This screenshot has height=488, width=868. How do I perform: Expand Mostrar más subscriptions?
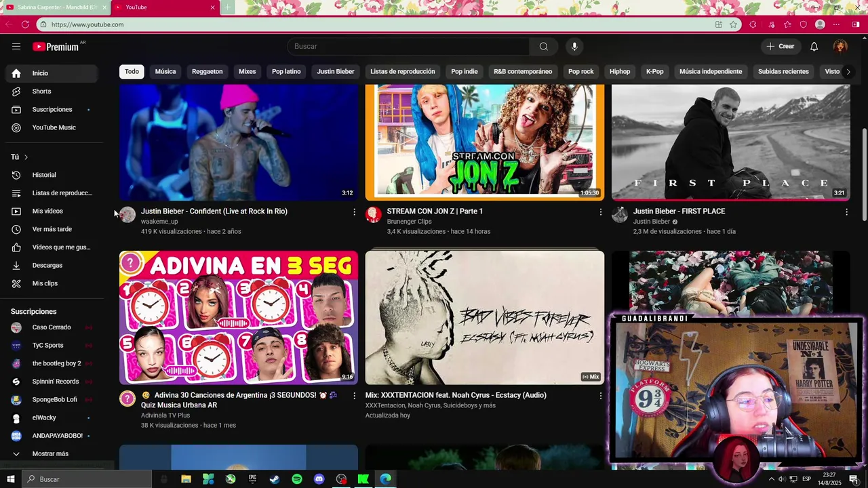click(x=52, y=454)
